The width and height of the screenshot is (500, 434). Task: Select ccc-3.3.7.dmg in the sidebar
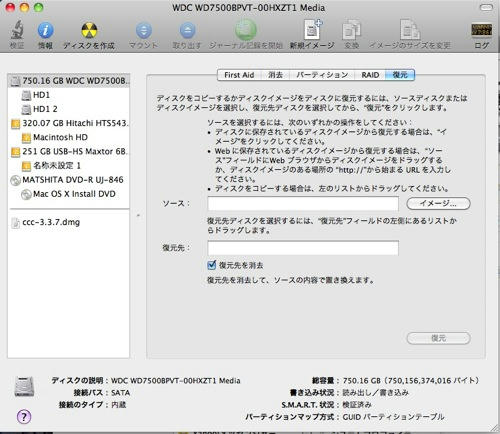click(51, 222)
